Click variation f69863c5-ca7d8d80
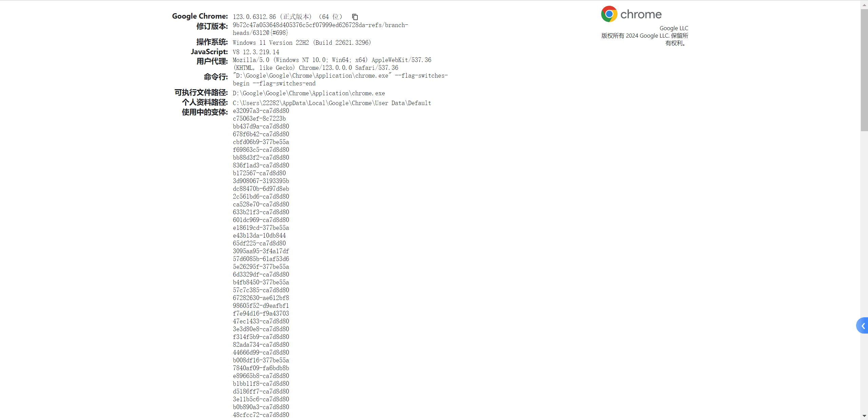Viewport: 868px width, 420px height. click(x=261, y=150)
